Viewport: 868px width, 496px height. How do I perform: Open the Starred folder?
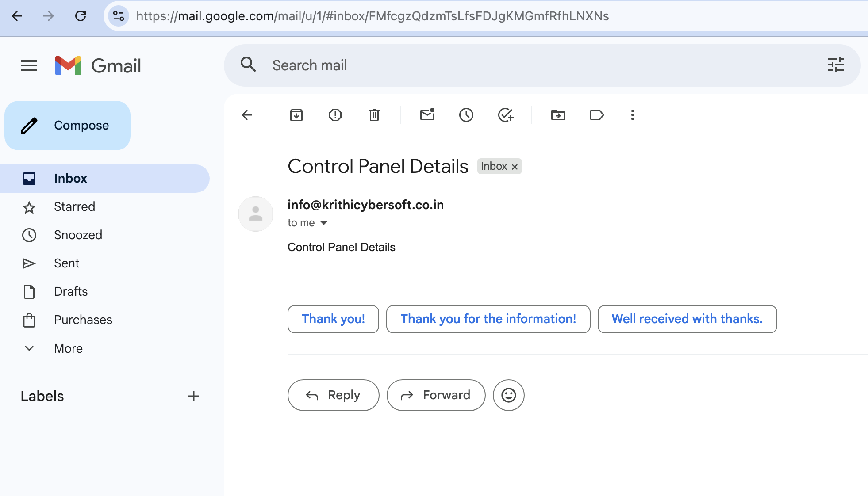74,206
